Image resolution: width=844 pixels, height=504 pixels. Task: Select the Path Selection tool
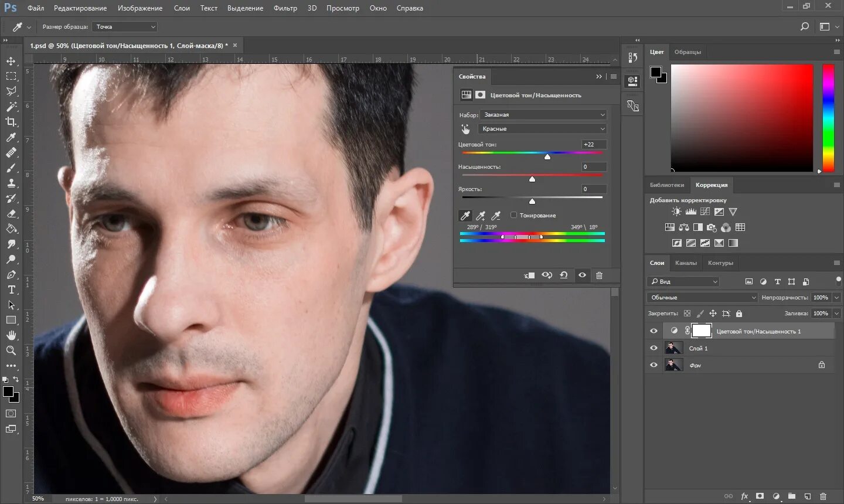11,305
